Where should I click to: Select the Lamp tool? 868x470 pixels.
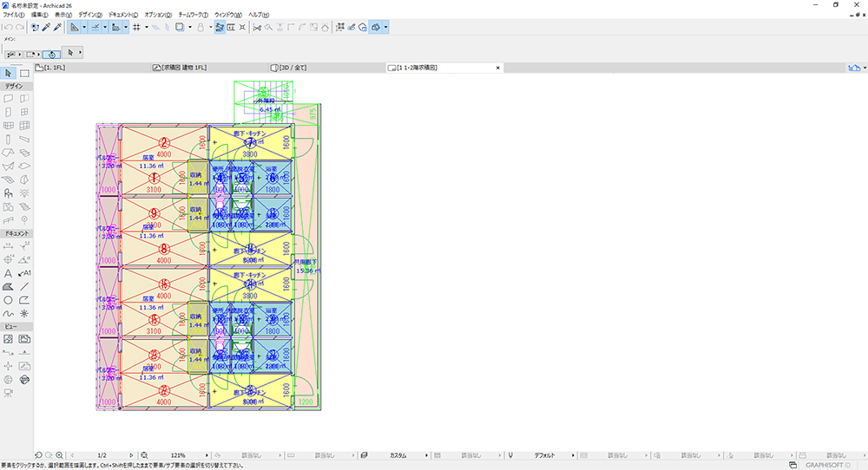click(24, 193)
